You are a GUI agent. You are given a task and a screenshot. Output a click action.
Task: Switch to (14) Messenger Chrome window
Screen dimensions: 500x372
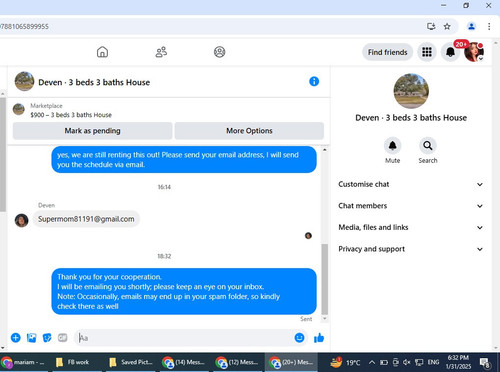click(184, 362)
